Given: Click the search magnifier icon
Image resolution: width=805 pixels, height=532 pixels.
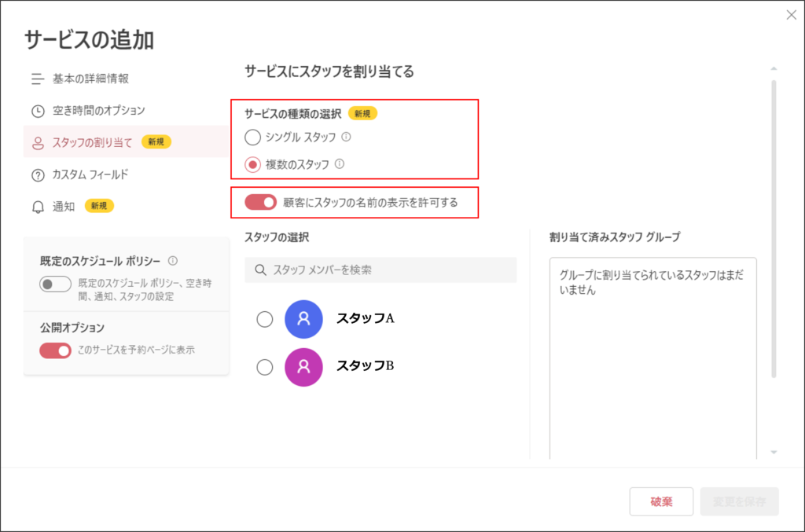Looking at the screenshot, I should pos(260,270).
